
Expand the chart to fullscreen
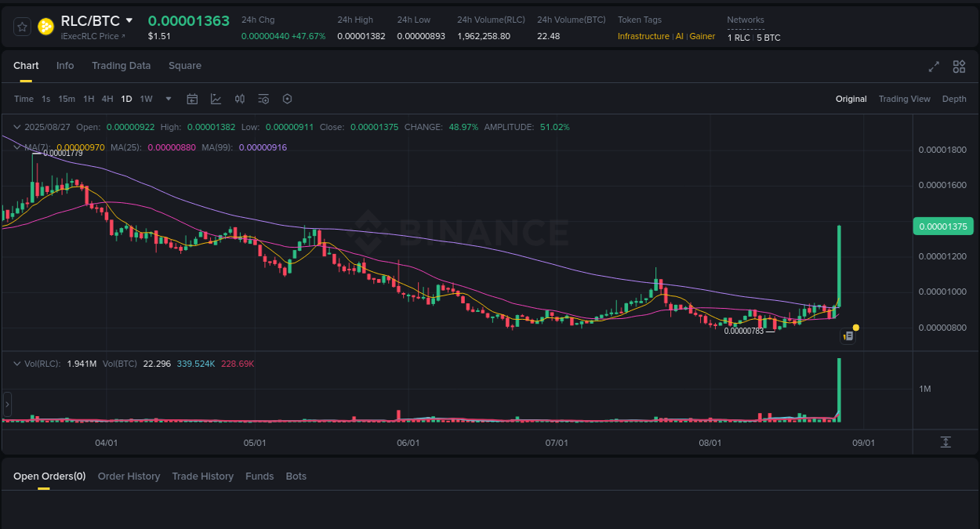[x=933, y=67]
